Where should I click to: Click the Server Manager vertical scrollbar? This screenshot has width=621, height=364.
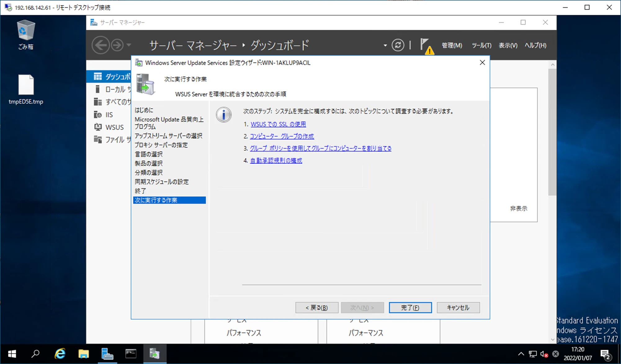click(552, 132)
